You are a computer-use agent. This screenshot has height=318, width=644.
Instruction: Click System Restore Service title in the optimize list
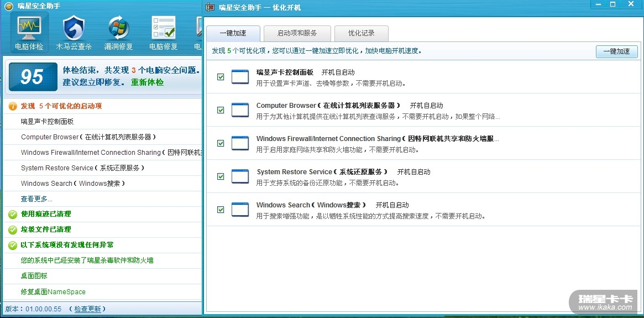pyautogui.click(x=322, y=172)
